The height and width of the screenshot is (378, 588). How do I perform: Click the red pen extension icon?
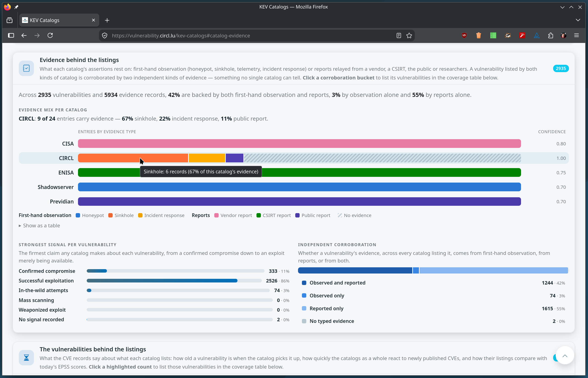click(x=522, y=35)
